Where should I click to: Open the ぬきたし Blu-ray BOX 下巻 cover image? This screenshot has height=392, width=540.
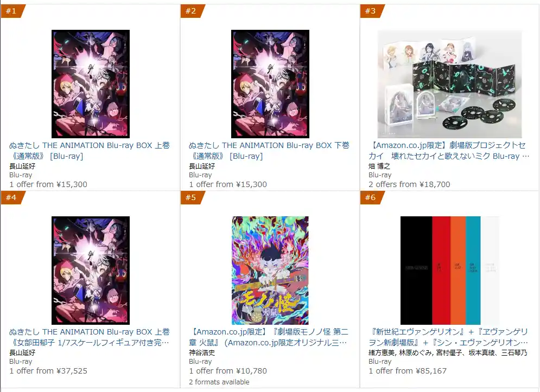pos(270,84)
